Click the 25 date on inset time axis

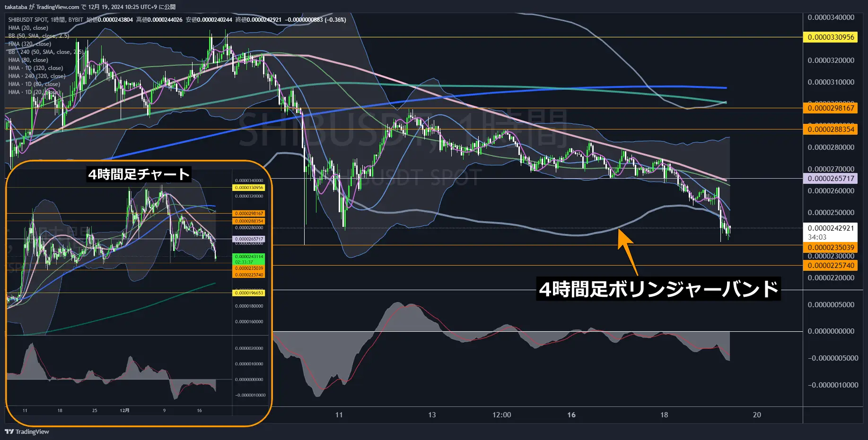(x=95, y=410)
